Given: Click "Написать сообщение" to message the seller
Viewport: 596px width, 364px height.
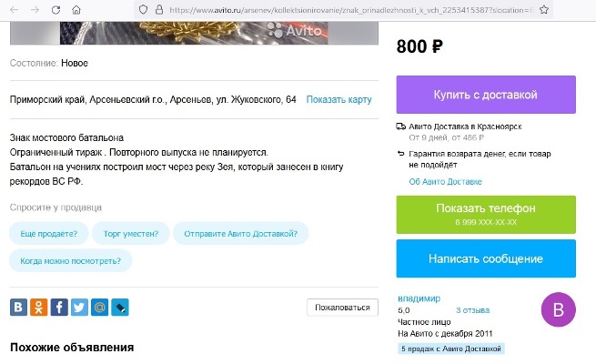Looking at the screenshot, I should coord(486,259).
